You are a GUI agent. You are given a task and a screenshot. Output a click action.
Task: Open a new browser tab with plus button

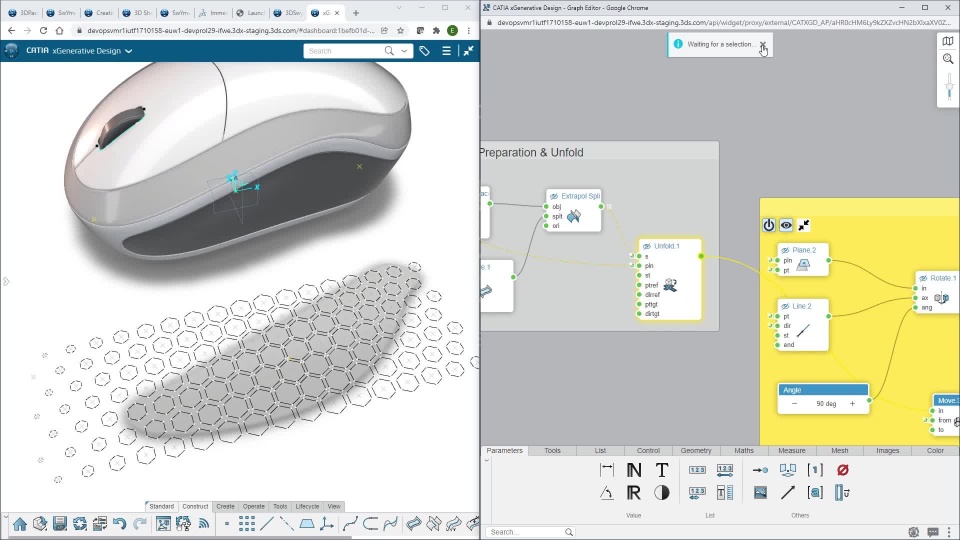[356, 13]
